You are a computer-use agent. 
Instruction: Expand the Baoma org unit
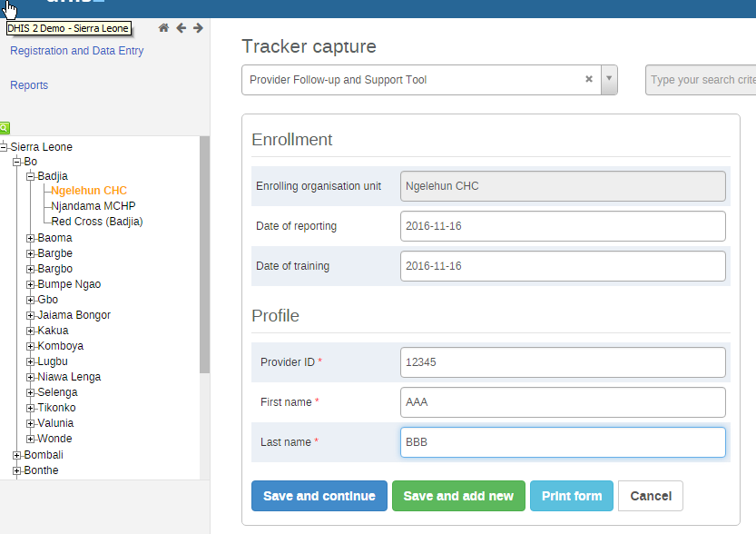(31, 238)
